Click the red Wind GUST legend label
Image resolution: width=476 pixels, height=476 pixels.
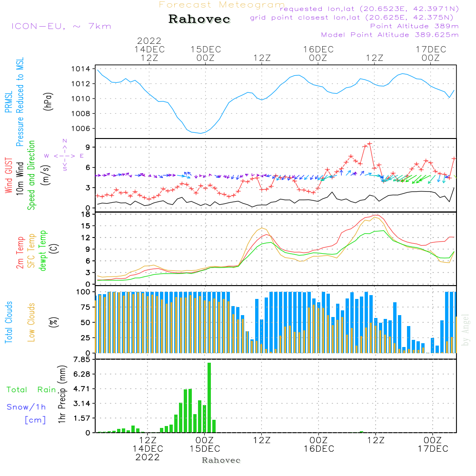click(9, 176)
